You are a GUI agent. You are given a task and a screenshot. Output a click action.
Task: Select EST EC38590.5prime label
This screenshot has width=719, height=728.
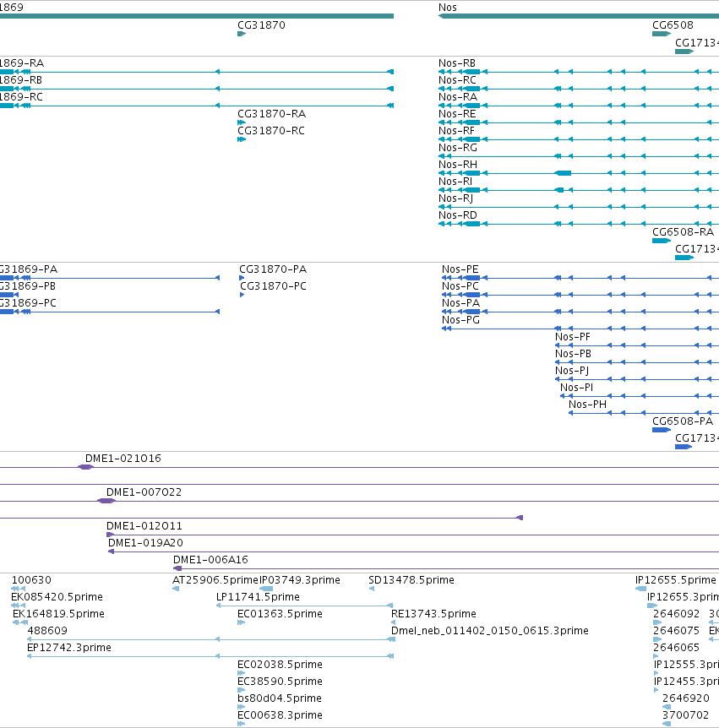point(280,682)
